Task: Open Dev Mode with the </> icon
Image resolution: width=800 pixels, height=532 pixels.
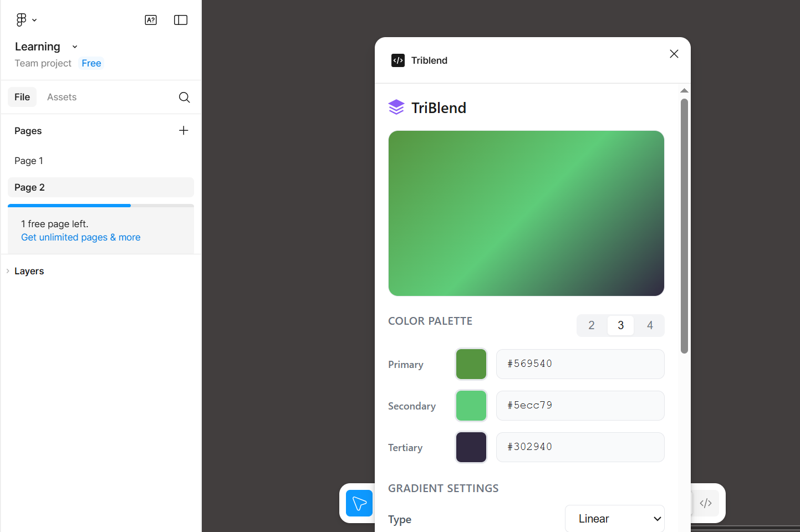Action: point(706,503)
